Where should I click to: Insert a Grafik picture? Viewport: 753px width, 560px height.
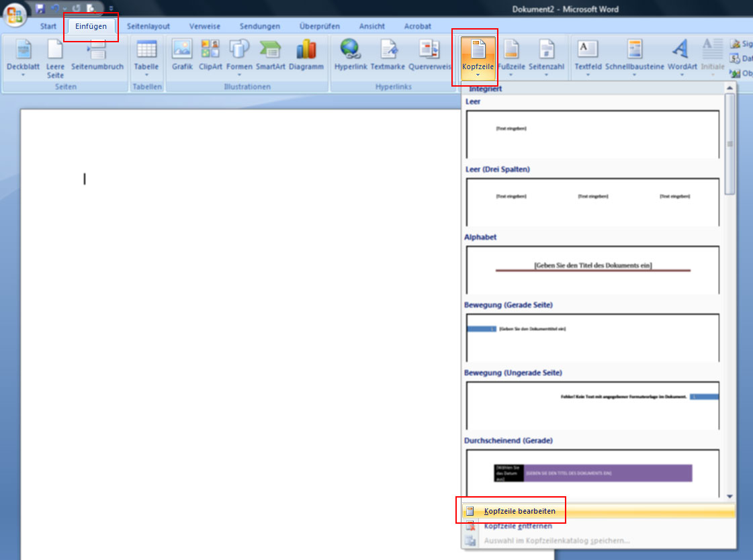[x=182, y=55]
